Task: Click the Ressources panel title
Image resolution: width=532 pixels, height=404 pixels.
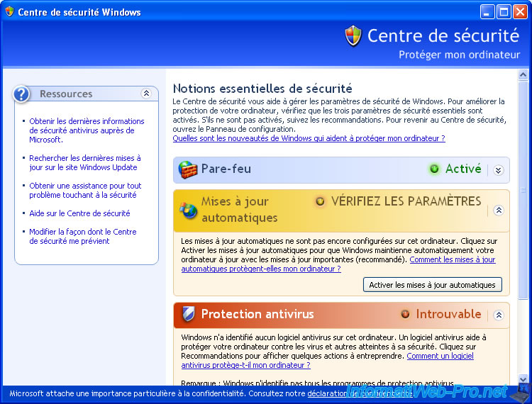Action: (x=66, y=94)
